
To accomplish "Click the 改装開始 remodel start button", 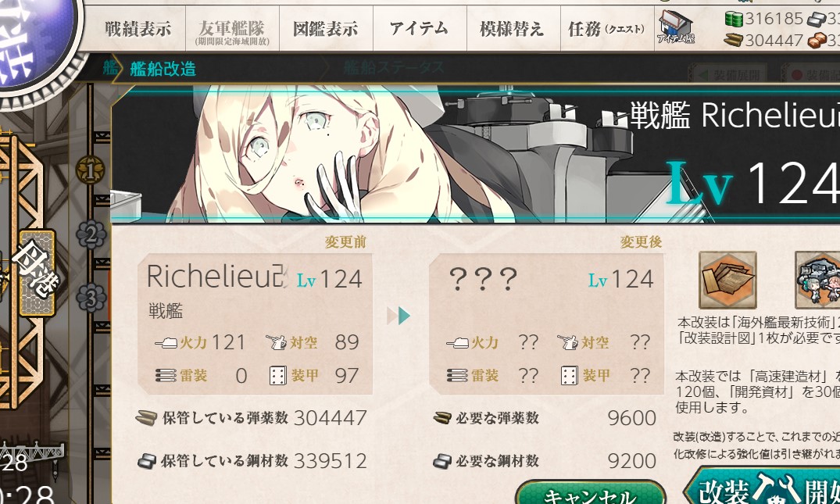I will [x=763, y=486].
